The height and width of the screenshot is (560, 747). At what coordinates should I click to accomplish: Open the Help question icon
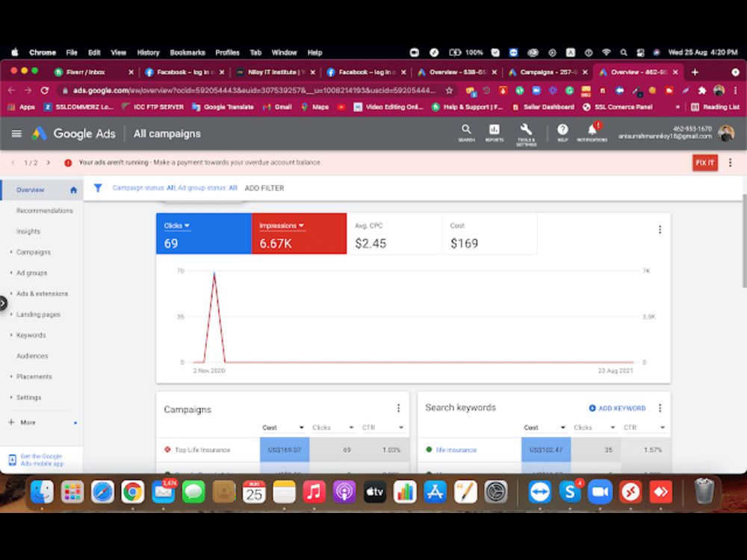tap(562, 133)
